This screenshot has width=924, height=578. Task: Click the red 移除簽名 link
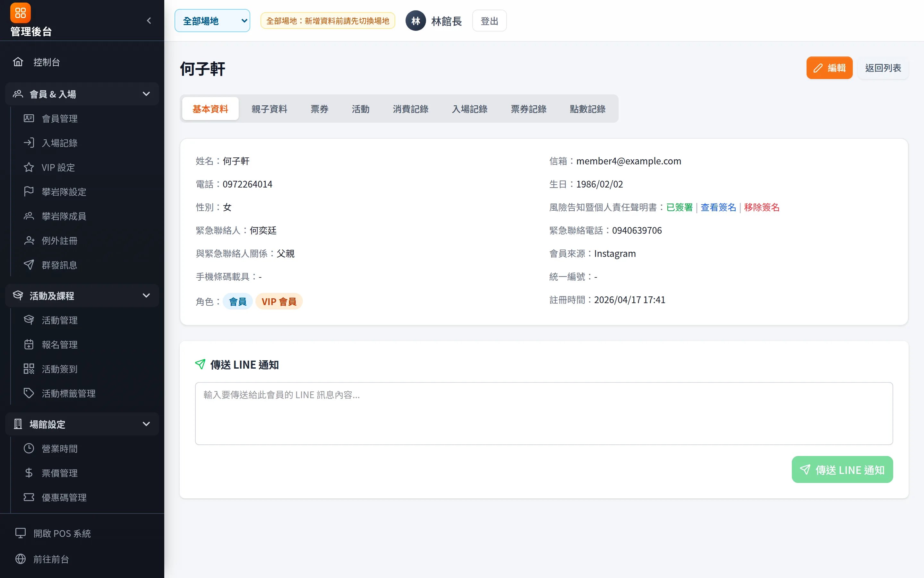tap(762, 207)
